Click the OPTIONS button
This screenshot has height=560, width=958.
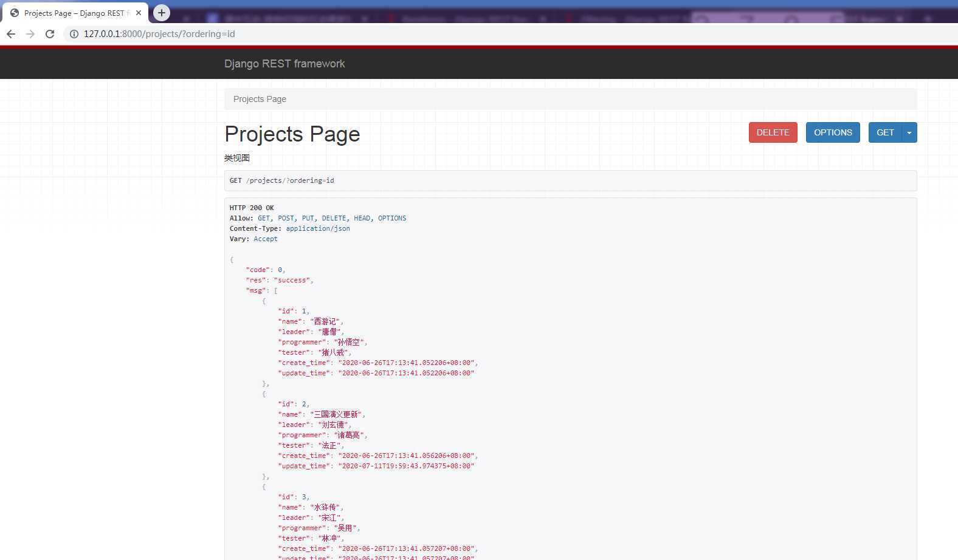point(833,132)
